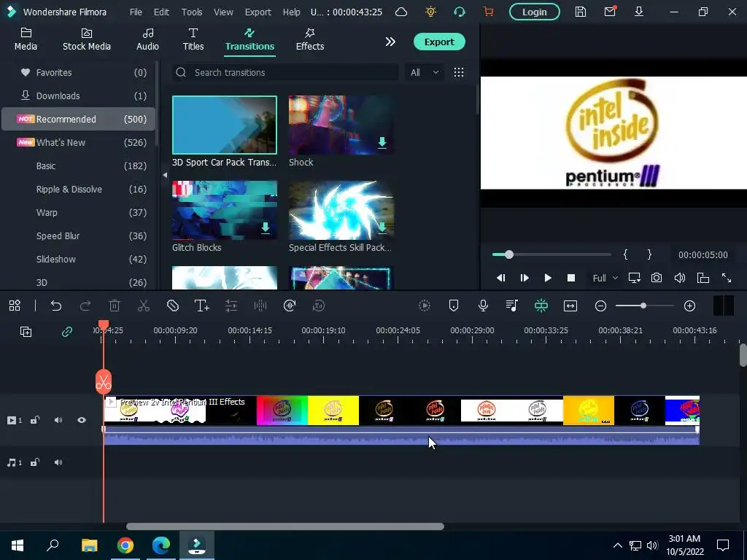
Task: Open the File menu
Action: 136,12
